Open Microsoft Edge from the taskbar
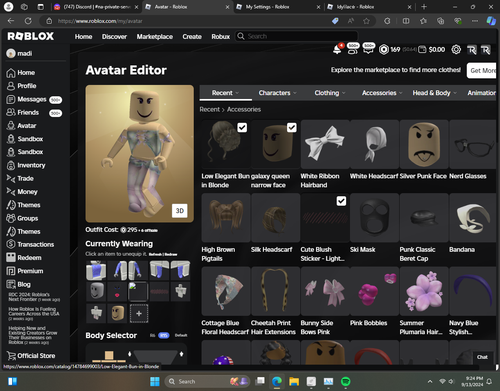Screen dimensions: 500x391 click(x=277, y=381)
